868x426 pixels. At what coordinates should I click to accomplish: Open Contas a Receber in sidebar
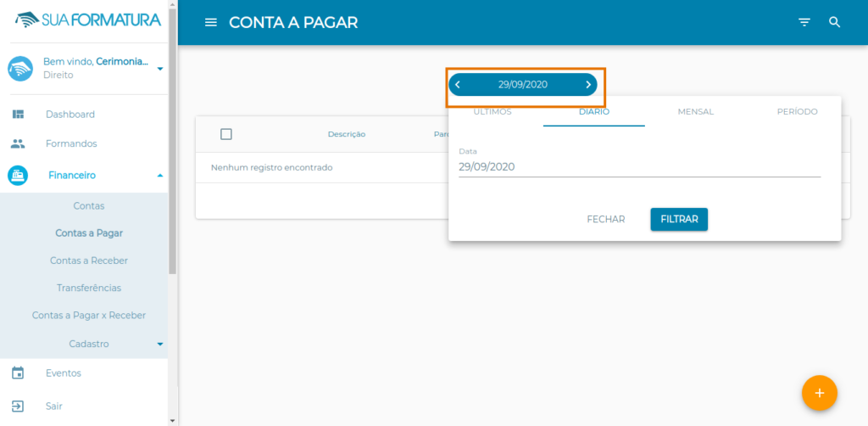(89, 261)
